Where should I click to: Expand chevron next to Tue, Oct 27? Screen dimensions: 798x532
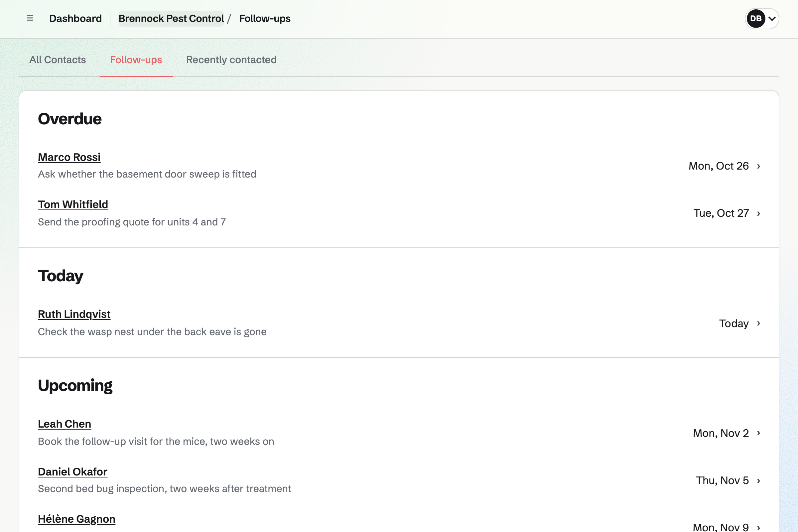tap(759, 213)
